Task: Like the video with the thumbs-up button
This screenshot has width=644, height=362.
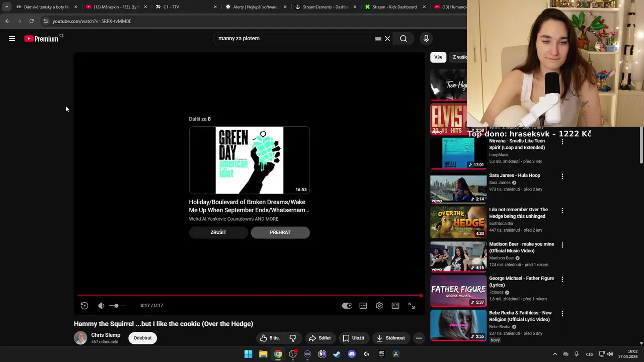Action: click(x=270, y=338)
